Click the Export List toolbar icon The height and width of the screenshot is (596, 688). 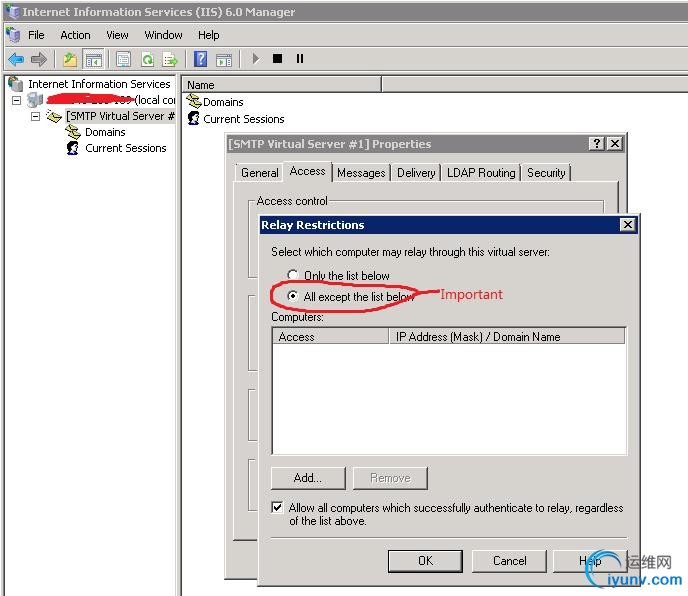170,59
